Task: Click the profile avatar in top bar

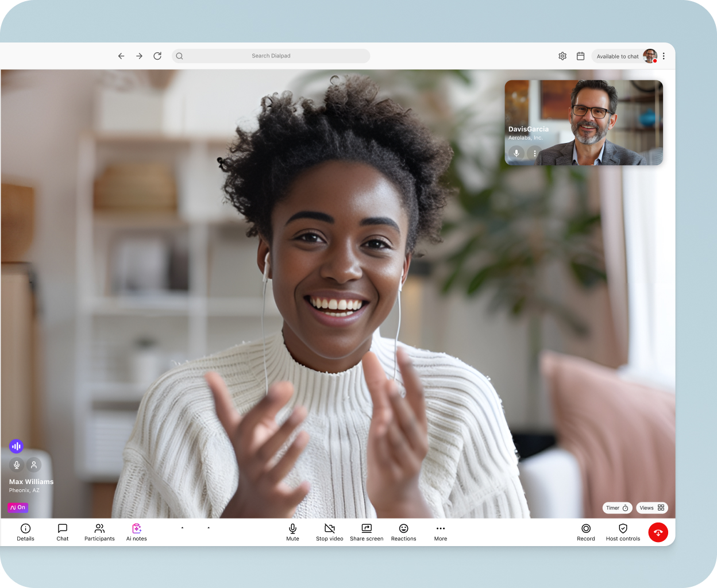Action: coord(650,56)
